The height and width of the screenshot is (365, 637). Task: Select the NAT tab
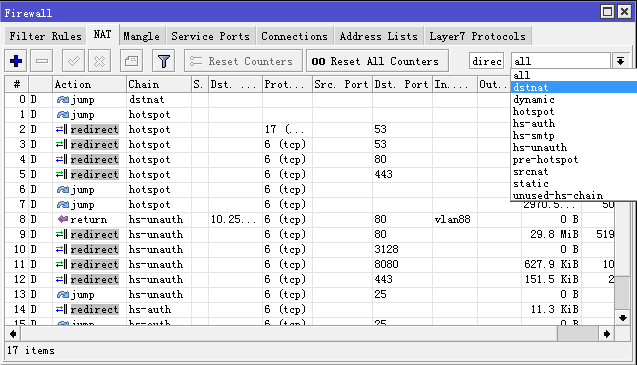click(102, 35)
